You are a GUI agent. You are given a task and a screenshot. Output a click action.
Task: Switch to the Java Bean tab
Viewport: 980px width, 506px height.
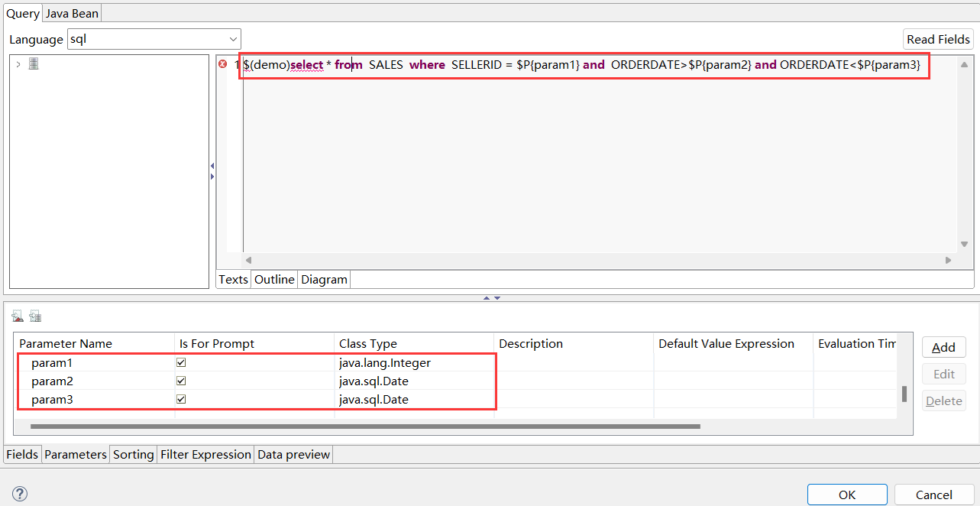point(72,14)
